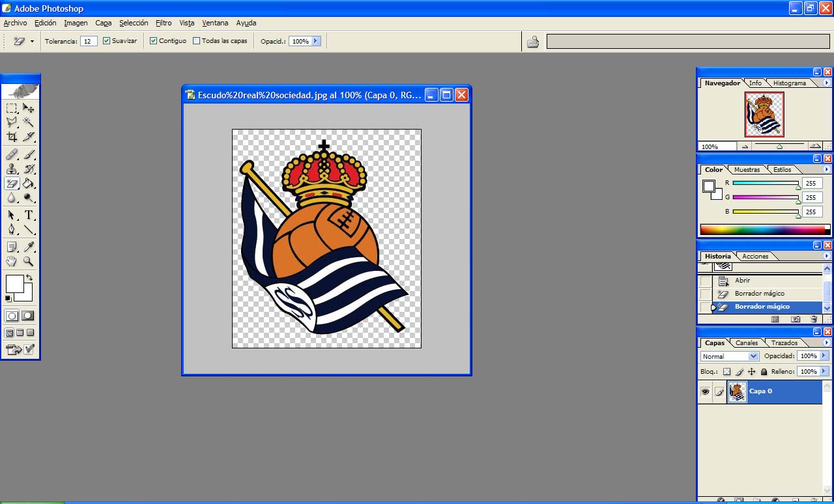This screenshot has height=504, width=834.
Task: Select the History Brush tool
Action: 29,169
